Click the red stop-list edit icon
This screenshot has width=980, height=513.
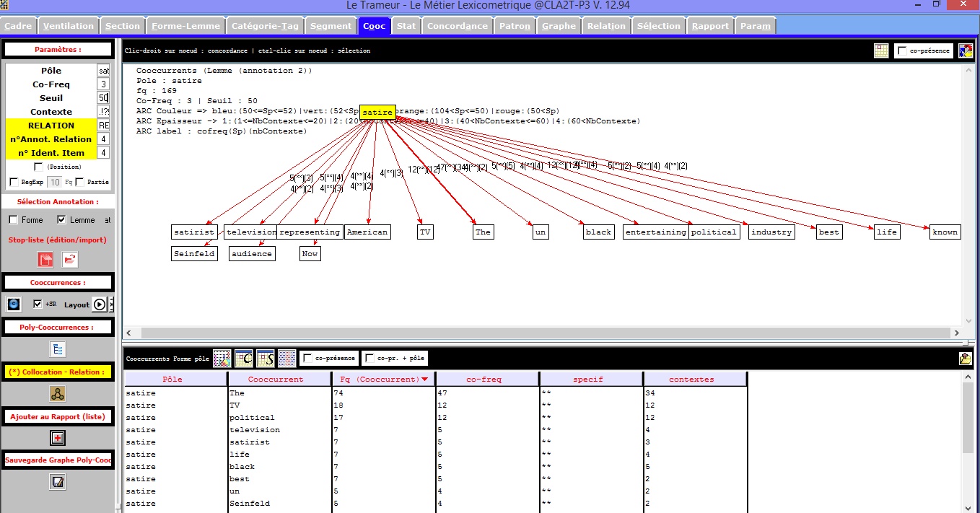click(45, 260)
